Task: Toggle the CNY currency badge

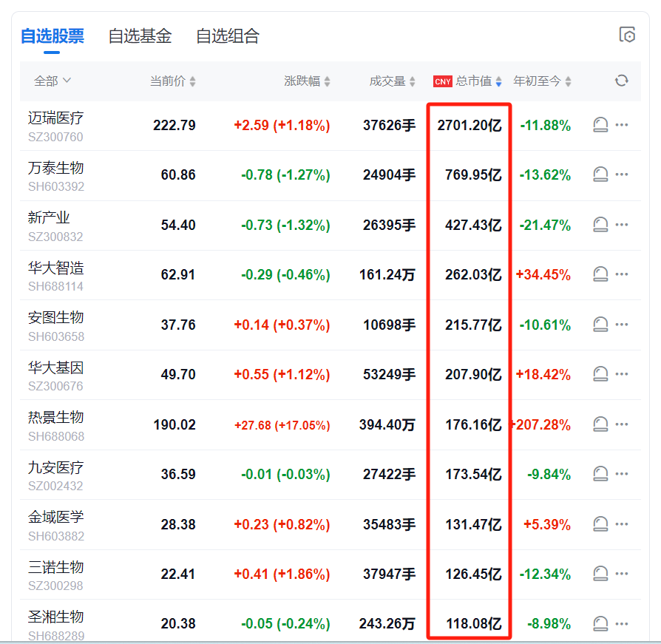Action: point(443,81)
